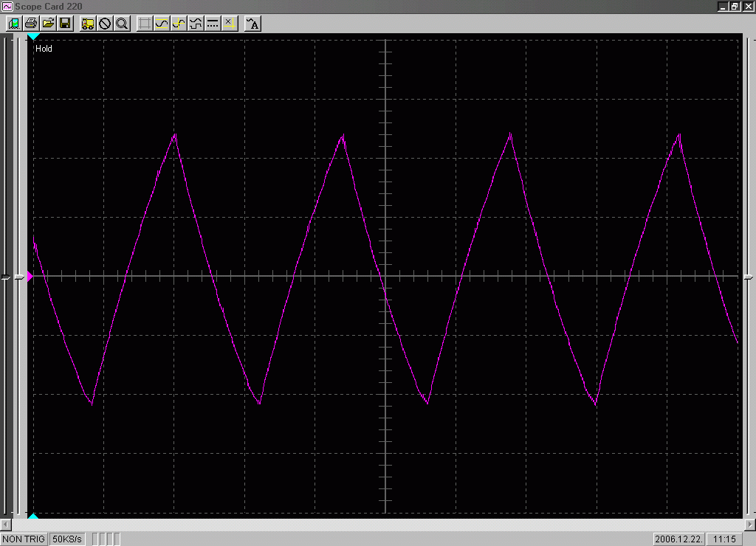The width and height of the screenshot is (756, 546).
Task: Click the 50KS/s sample rate field
Action: pos(67,539)
